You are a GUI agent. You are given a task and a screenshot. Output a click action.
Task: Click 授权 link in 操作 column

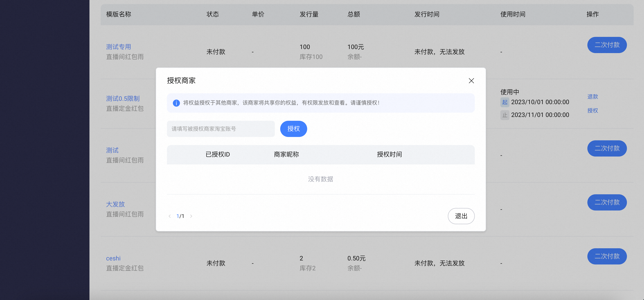point(593,111)
